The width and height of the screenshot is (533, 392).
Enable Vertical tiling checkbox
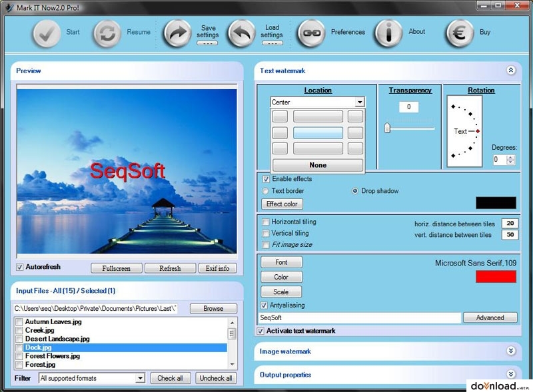point(265,234)
